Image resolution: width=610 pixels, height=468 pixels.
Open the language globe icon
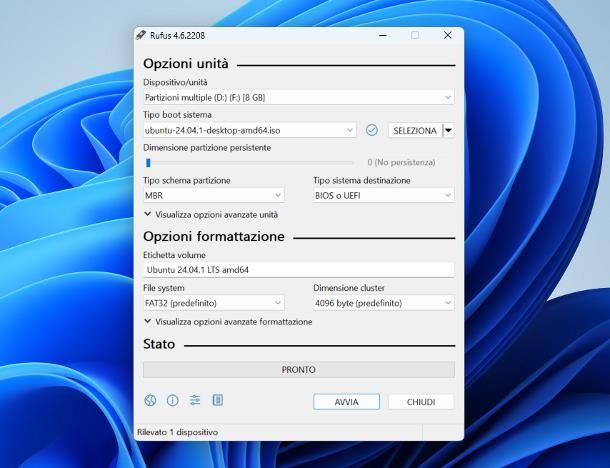pos(150,400)
